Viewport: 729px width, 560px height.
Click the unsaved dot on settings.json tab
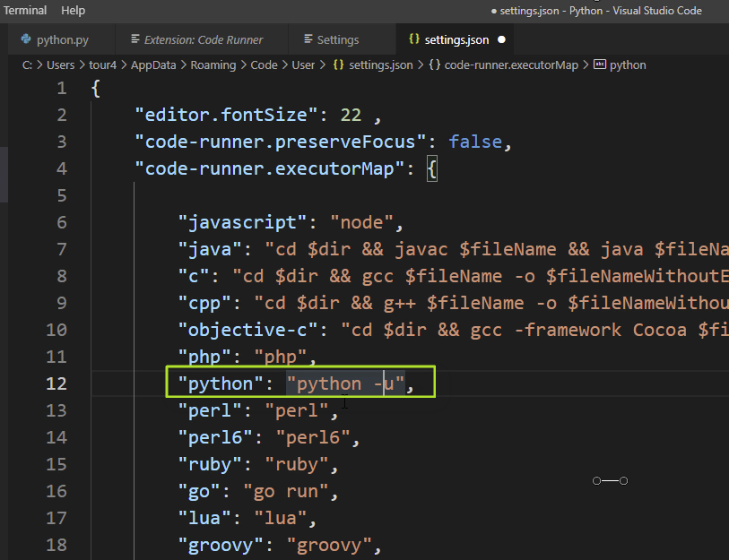pyautogui.click(x=501, y=40)
